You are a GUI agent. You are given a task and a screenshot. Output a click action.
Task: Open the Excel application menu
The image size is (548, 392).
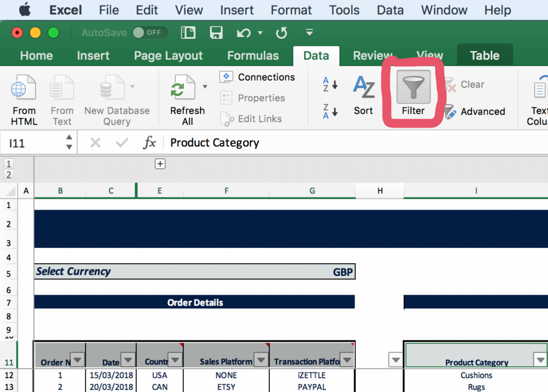coord(65,10)
